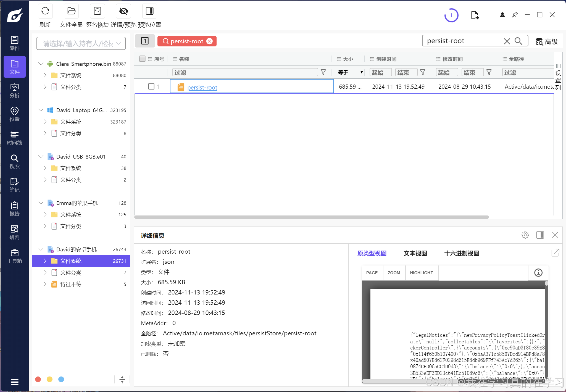This screenshot has width=566, height=392.
Task: Click the 刷新 refresh toolbar icon
Action: point(45,11)
